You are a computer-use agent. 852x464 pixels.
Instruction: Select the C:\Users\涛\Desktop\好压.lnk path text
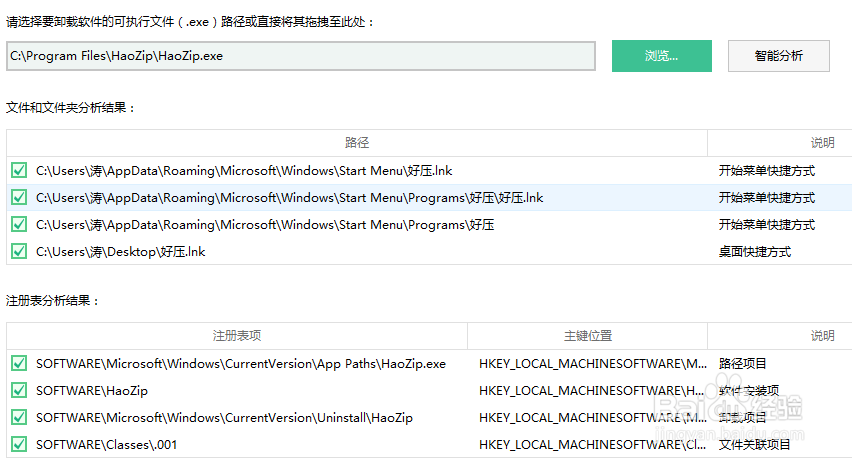pyautogui.click(x=121, y=252)
